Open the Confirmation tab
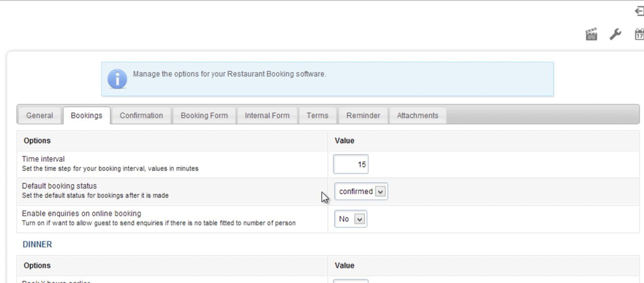Viewport: 644px width, 283px height. 141,116
